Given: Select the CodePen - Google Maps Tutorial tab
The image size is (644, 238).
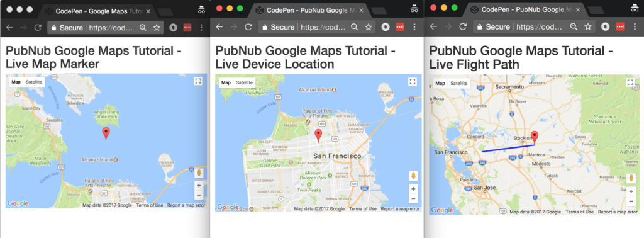Looking at the screenshot, I should 96,11.
